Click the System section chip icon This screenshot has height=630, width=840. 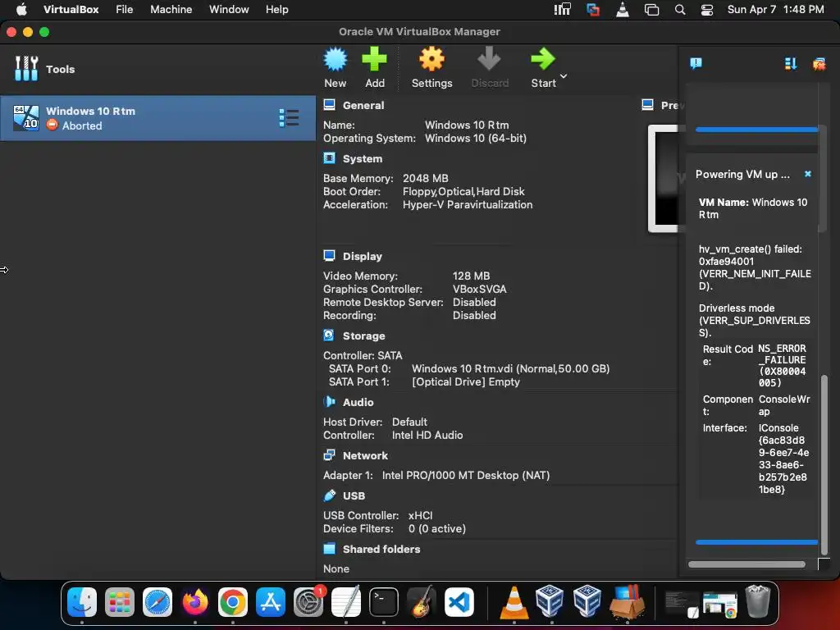click(330, 158)
